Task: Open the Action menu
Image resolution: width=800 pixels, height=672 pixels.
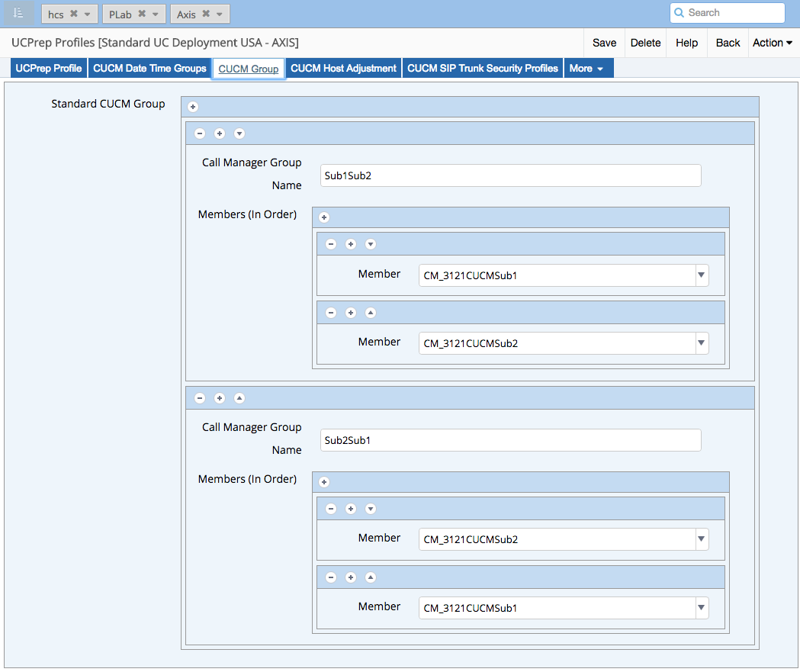Action: (772, 43)
